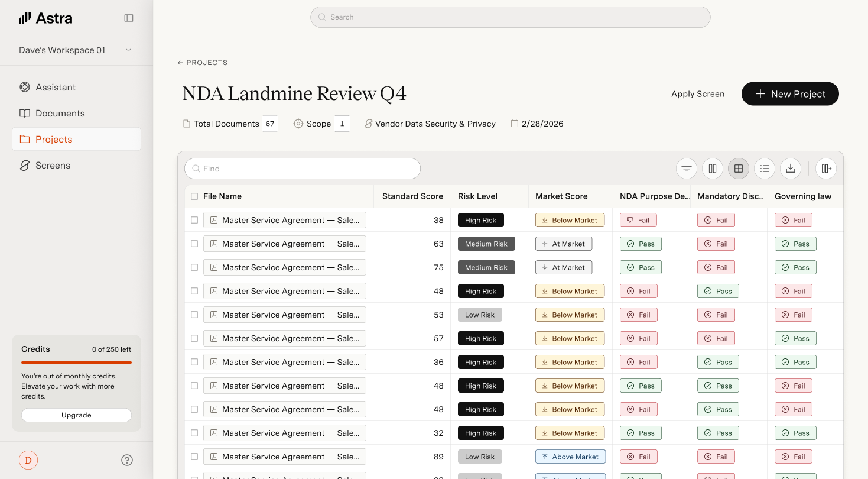This screenshot has width=868, height=479.
Task: Click Medium Risk badge in score 75 row
Action: pos(486,267)
